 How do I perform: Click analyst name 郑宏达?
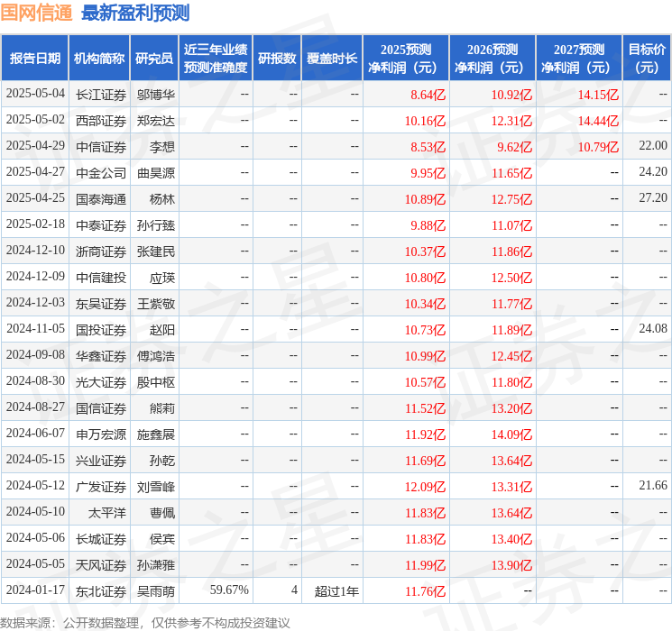(155, 120)
